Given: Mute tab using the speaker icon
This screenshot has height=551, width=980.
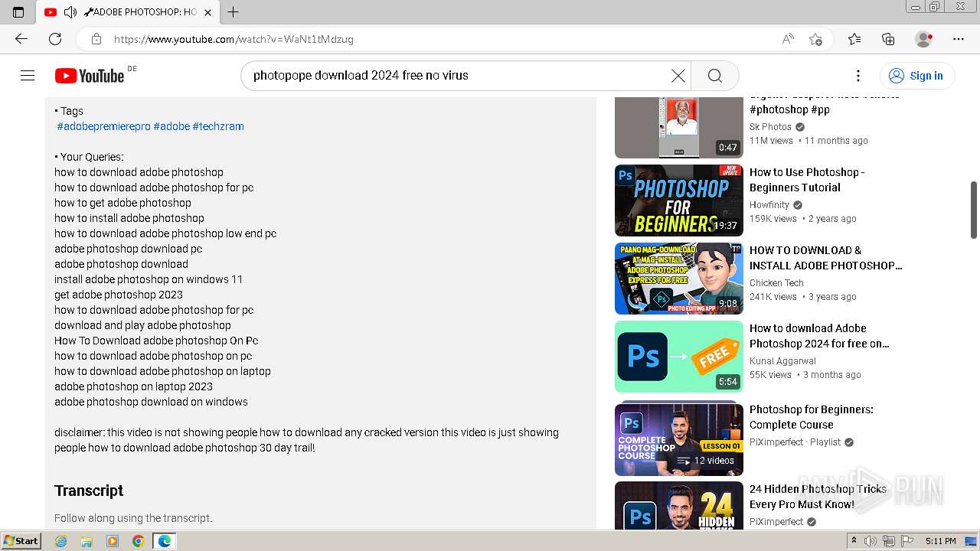Looking at the screenshot, I should click(x=70, y=12).
